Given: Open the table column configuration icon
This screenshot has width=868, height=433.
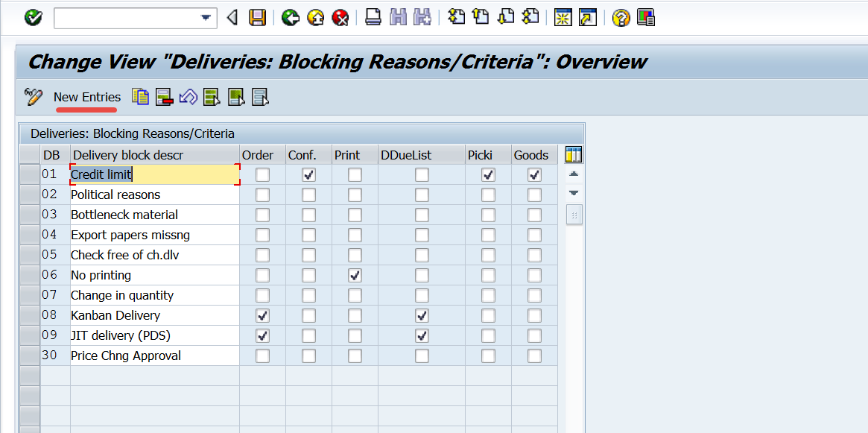Looking at the screenshot, I should tap(574, 154).
